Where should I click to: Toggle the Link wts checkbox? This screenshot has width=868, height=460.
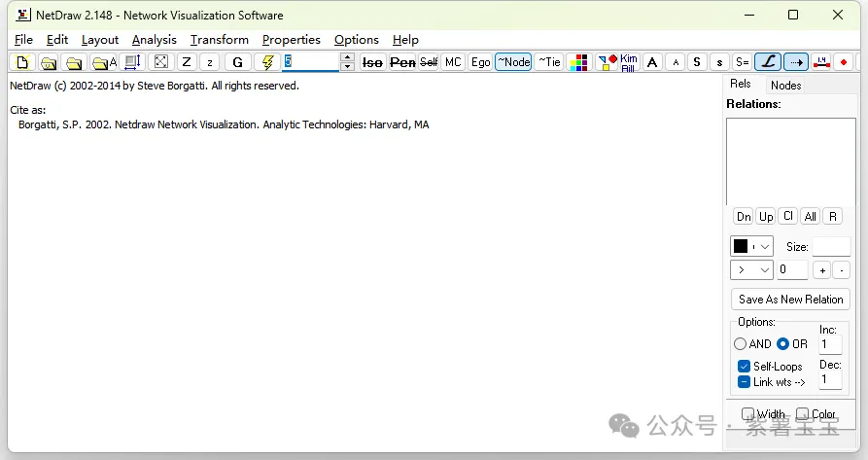pyautogui.click(x=744, y=382)
